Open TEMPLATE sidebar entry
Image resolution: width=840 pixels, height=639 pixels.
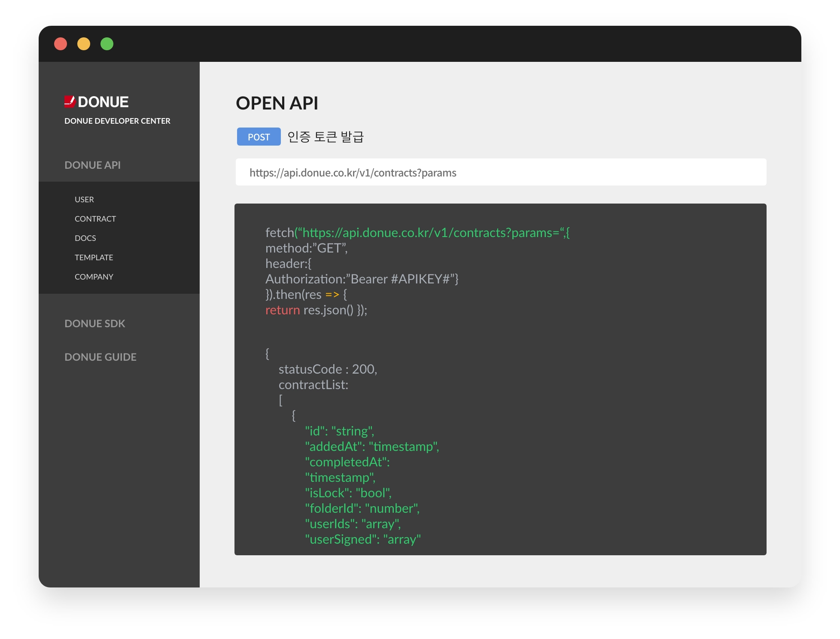(x=94, y=258)
